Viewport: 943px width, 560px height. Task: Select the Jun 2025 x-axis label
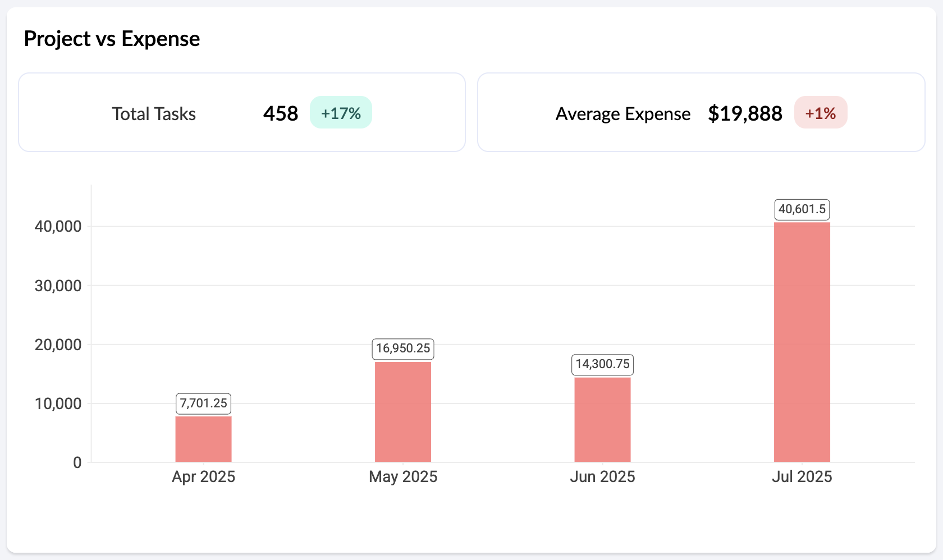click(x=602, y=477)
